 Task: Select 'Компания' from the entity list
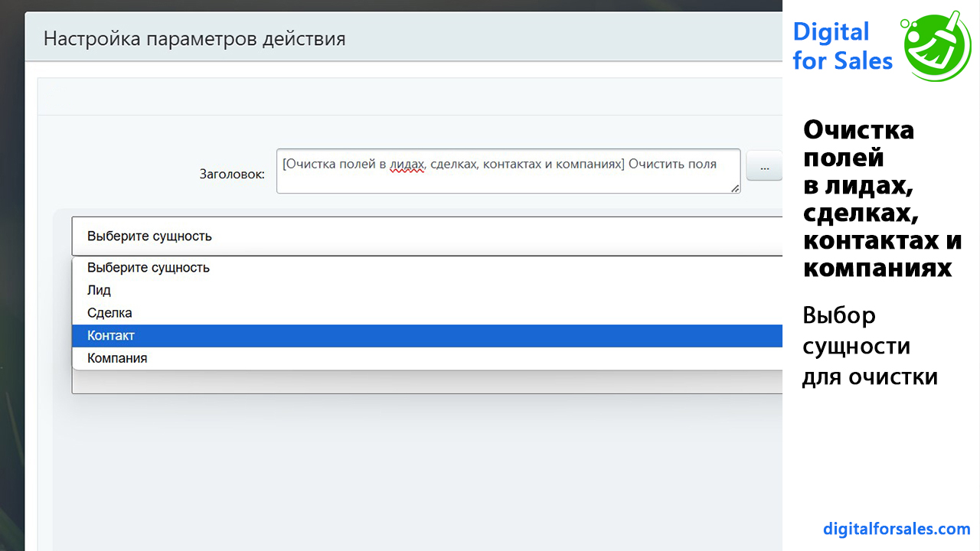117,358
